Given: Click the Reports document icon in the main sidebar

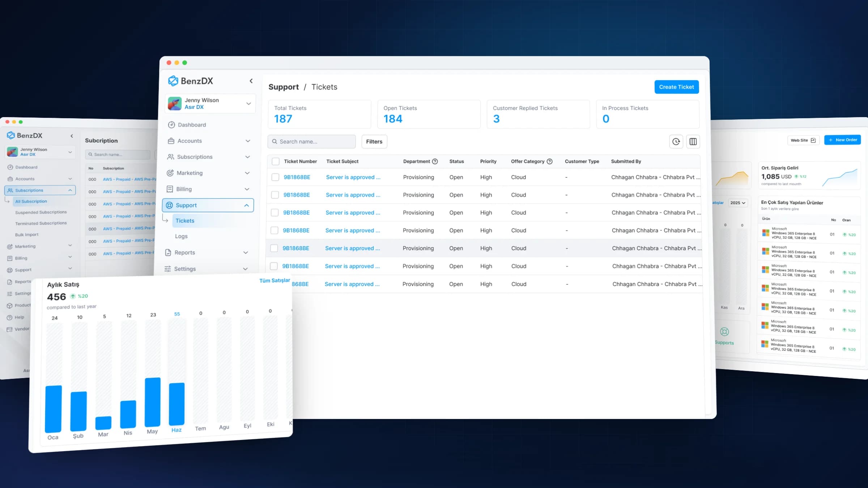Looking at the screenshot, I should tap(168, 253).
